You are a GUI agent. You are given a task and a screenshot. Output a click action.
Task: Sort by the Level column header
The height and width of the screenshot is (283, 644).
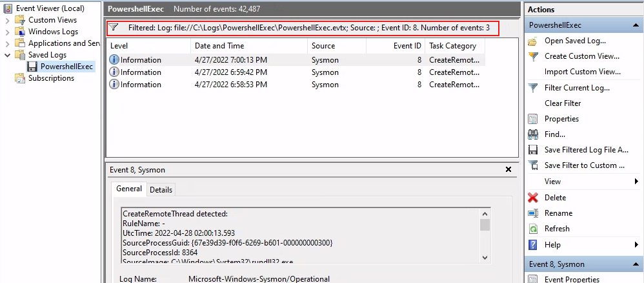click(x=148, y=46)
